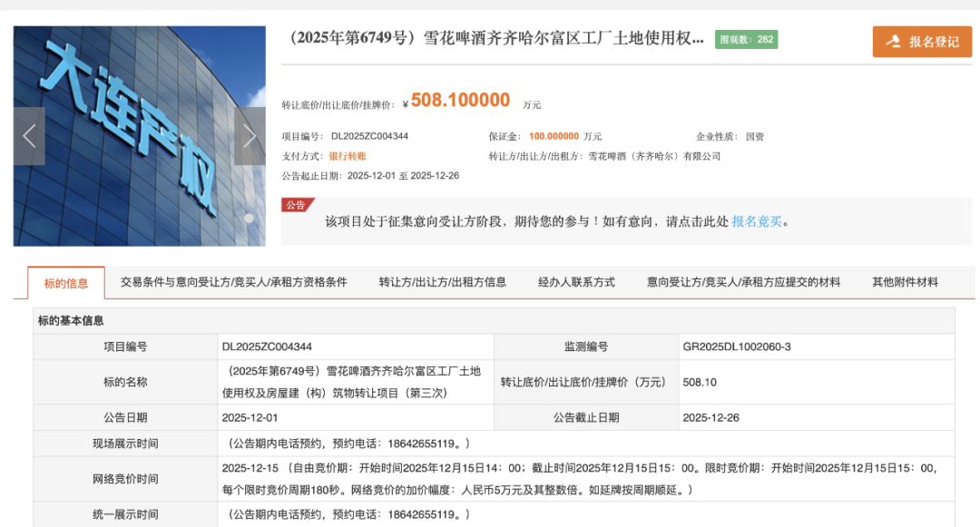Open 交易条件与意向受让方/竞买人/承租方资格条件 tab

click(x=234, y=282)
